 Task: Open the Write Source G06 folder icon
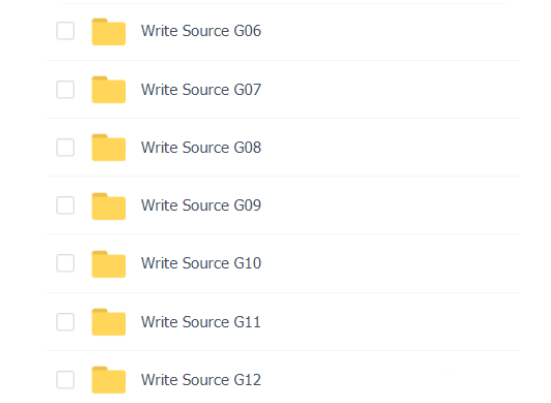coord(109,32)
